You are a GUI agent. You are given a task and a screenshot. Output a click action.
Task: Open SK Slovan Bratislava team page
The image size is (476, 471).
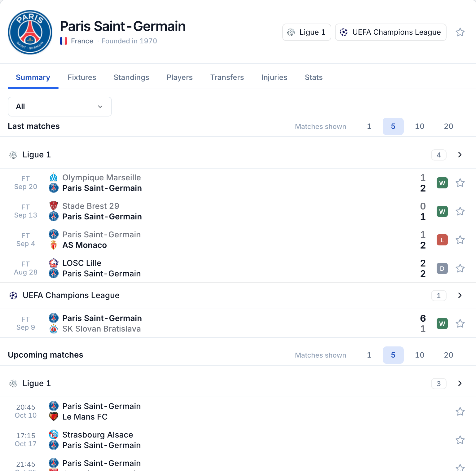tap(102, 329)
